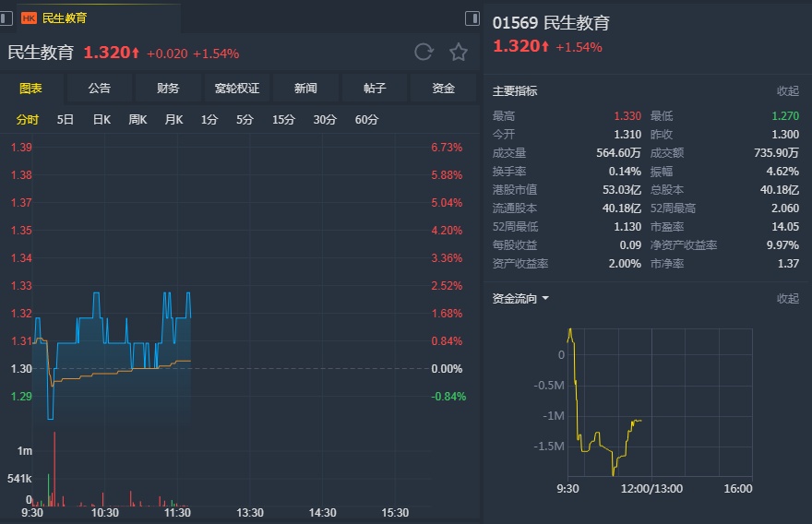
Task: Click the refresh quote icon
Action: coord(424,52)
